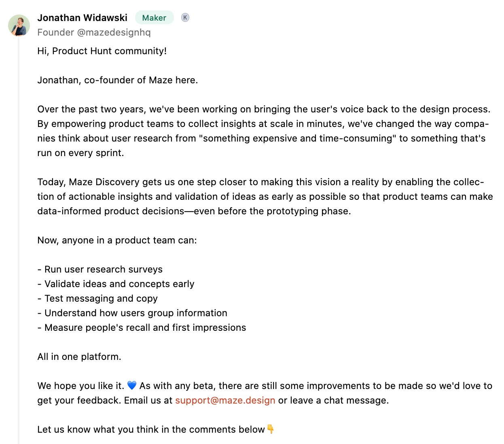The width and height of the screenshot is (504, 444).
Task: Click the small circular K badge icon
Action: tap(185, 17)
